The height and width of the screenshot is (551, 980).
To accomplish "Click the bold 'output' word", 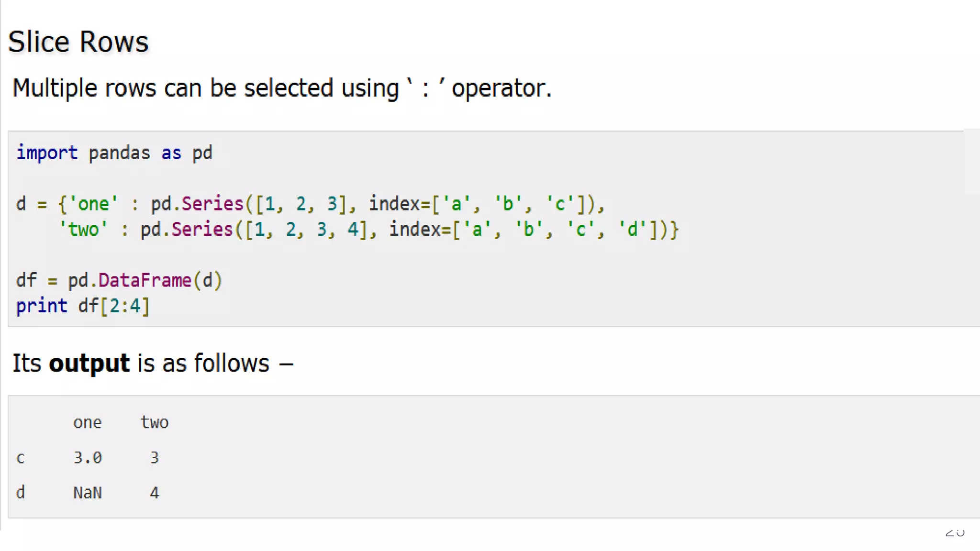I will tap(89, 364).
